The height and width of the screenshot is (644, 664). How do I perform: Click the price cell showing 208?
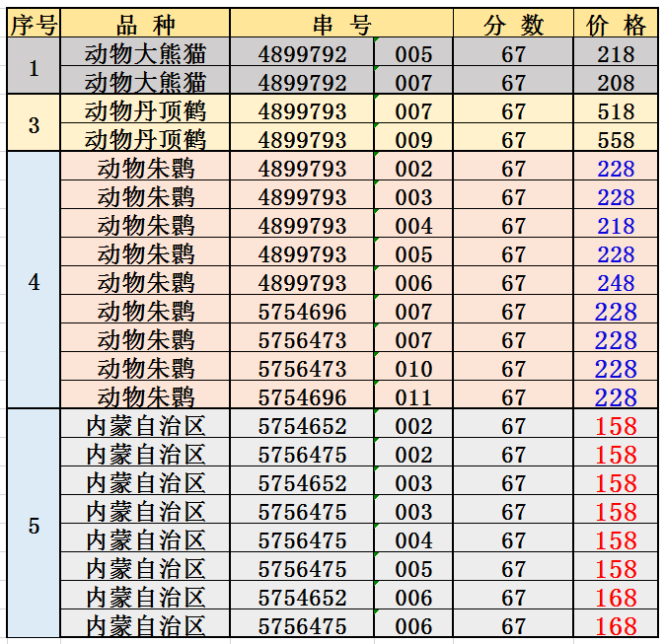point(616,83)
